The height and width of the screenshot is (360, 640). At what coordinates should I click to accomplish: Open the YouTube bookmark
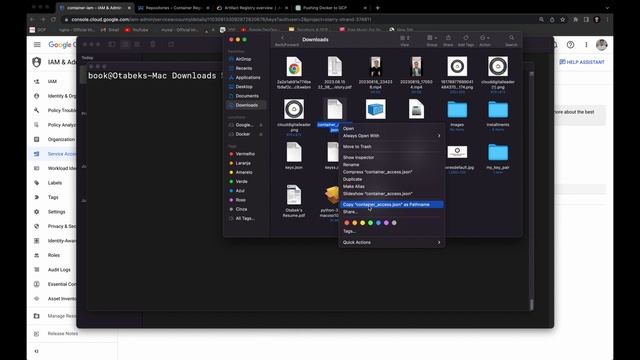click(x=137, y=30)
